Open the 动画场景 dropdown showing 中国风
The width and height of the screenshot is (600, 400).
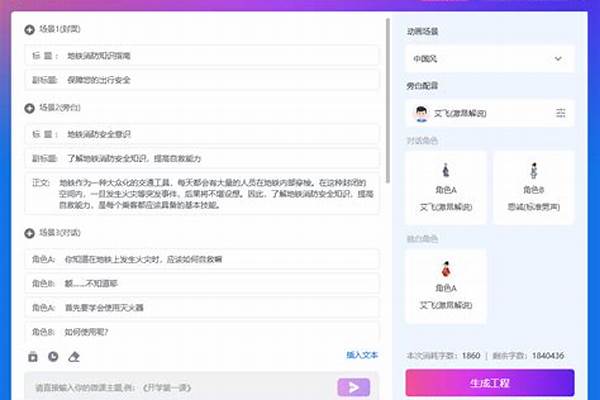click(x=490, y=59)
